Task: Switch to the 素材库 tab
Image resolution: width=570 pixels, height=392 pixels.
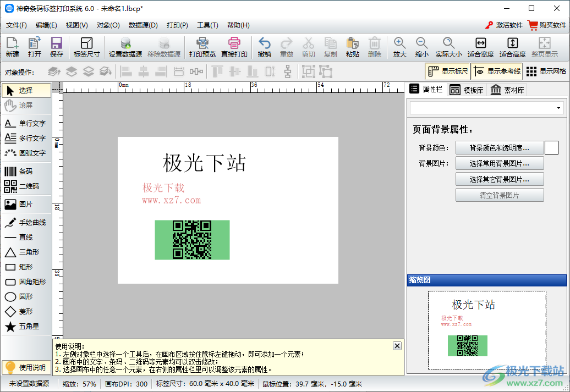Action: [x=507, y=90]
